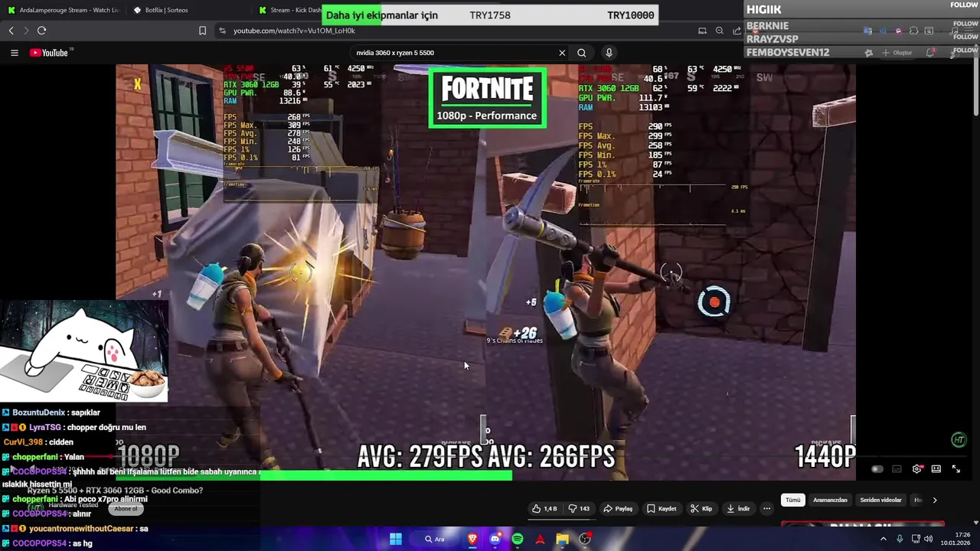Open network status in the tray

point(915,540)
